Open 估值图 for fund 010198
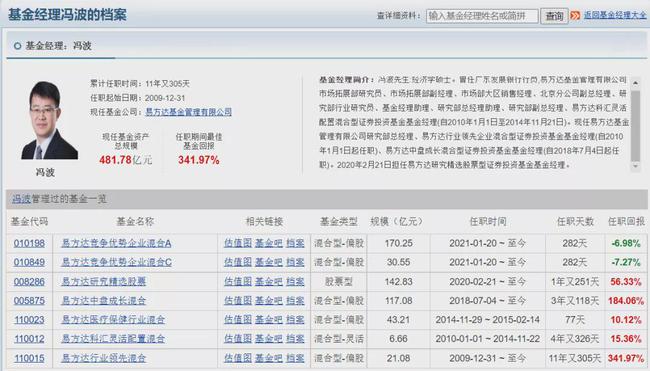 238,243
